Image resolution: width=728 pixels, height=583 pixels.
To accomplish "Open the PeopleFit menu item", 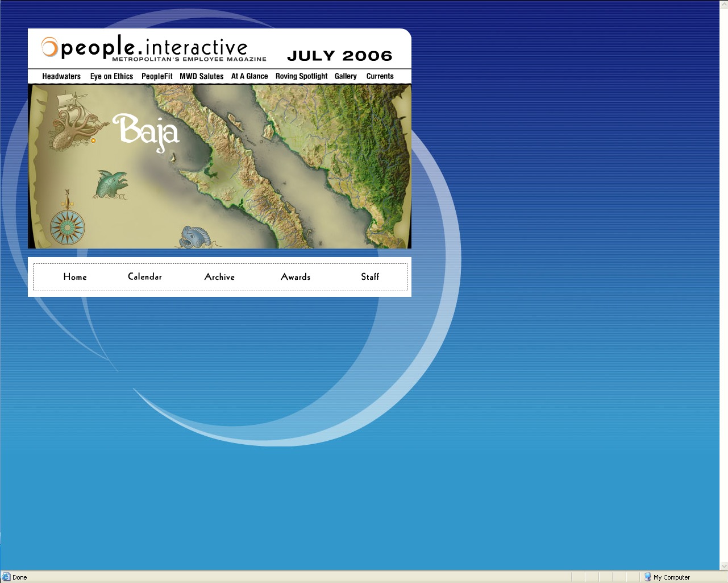I will [x=157, y=76].
